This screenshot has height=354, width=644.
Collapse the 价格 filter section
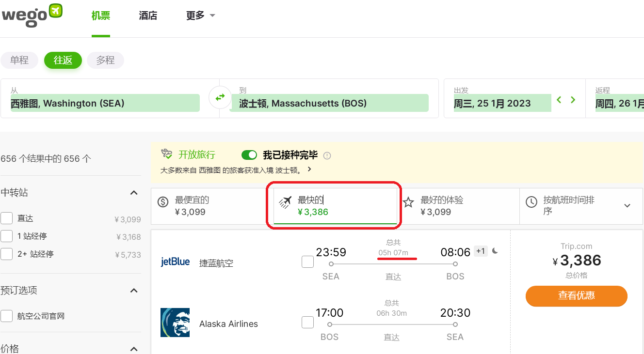coord(134,349)
